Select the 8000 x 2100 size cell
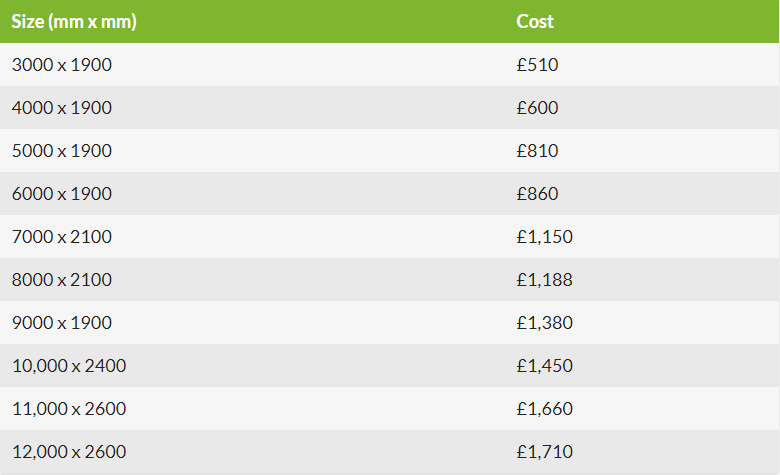 [62, 280]
